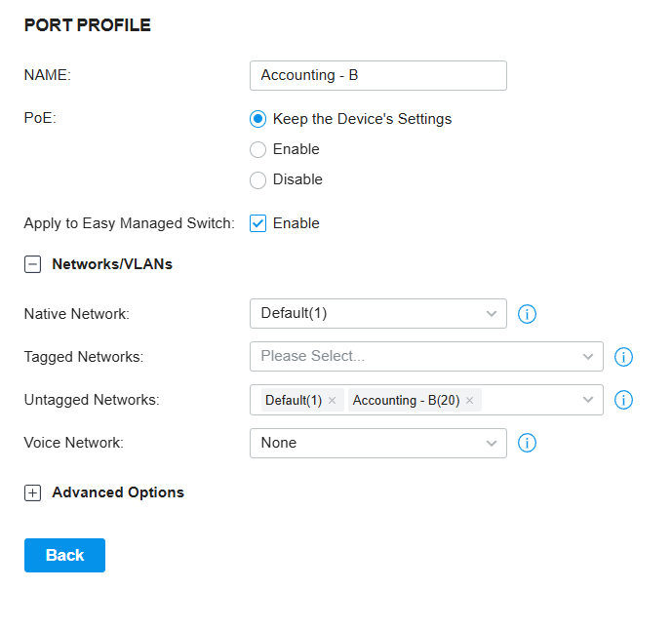Expand Advanced Options with the plus icon
This screenshot has width=672, height=629.
[x=32, y=492]
